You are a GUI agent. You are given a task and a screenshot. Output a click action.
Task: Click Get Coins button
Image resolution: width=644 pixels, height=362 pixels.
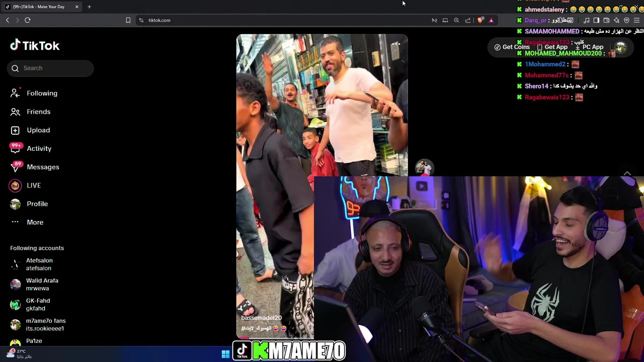(x=512, y=47)
